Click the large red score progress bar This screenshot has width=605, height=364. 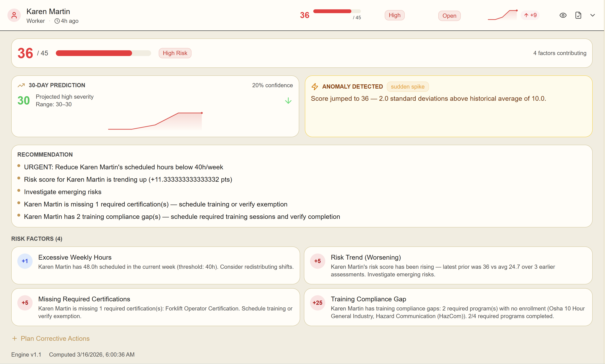click(103, 53)
